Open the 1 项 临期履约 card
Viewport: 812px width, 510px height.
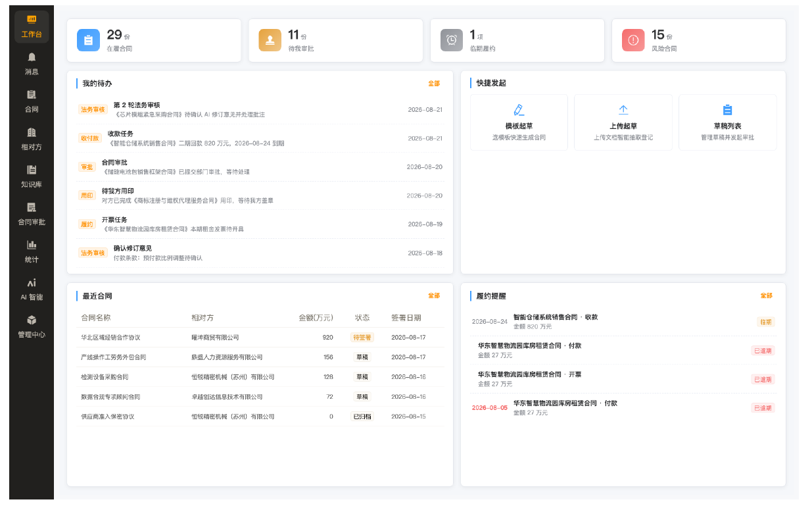point(517,40)
